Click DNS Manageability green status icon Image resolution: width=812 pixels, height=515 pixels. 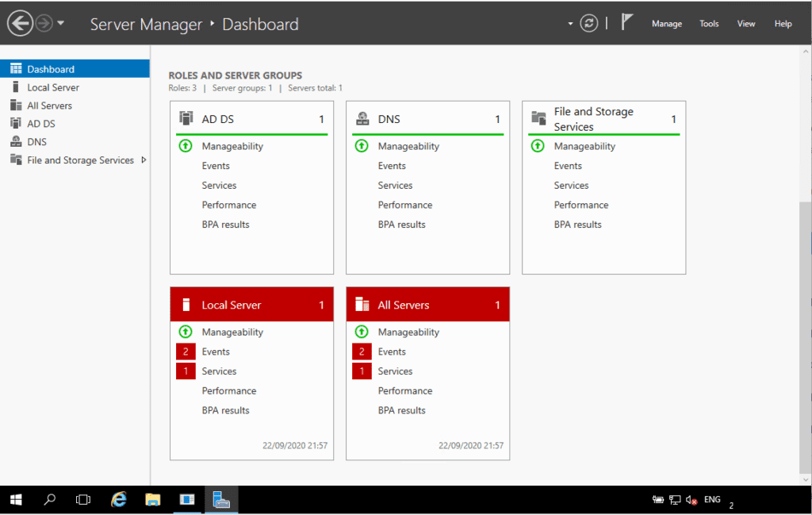(x=362, y=146)
